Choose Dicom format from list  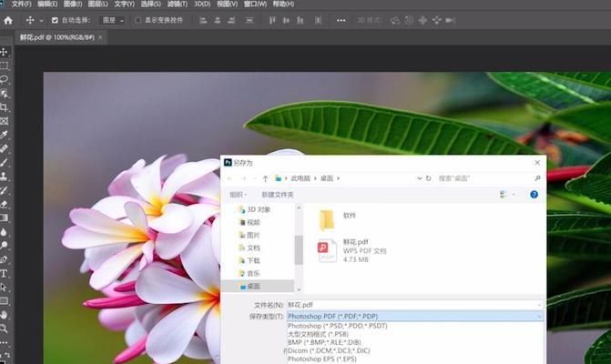[x=329, y=350]
